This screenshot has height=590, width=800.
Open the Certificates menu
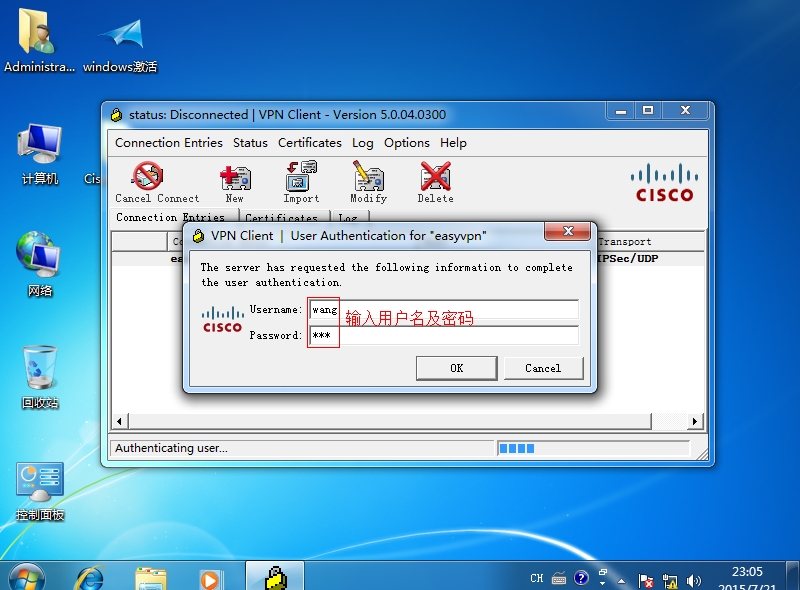[x=310, y=143]
